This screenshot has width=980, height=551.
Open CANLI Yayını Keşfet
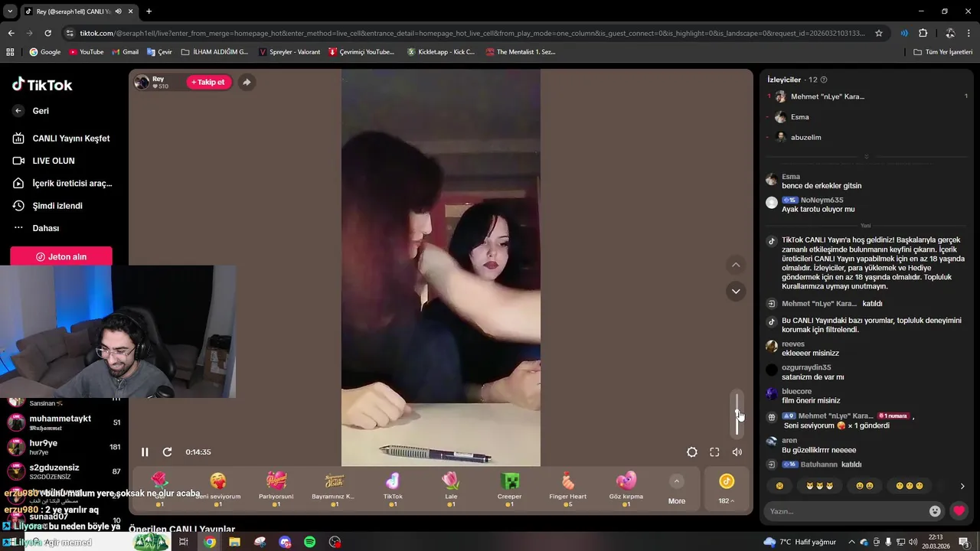pyautogui.click(x=61, y=139)
